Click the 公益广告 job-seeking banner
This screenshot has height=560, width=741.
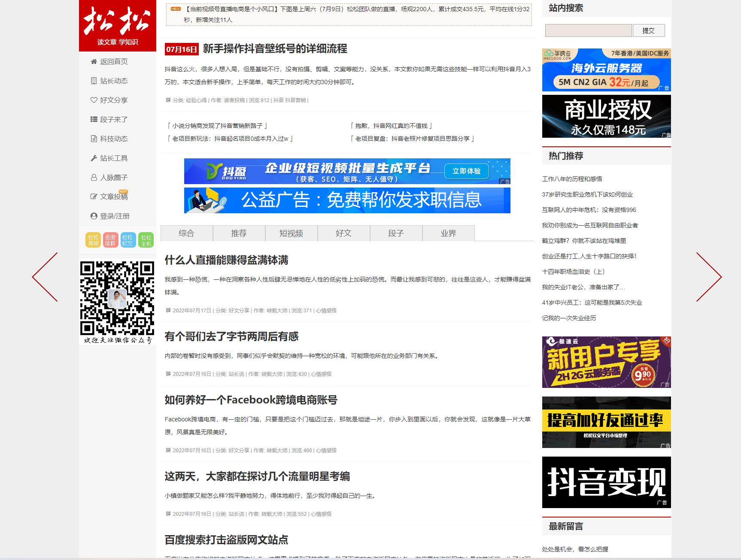(x=347, y=200)
